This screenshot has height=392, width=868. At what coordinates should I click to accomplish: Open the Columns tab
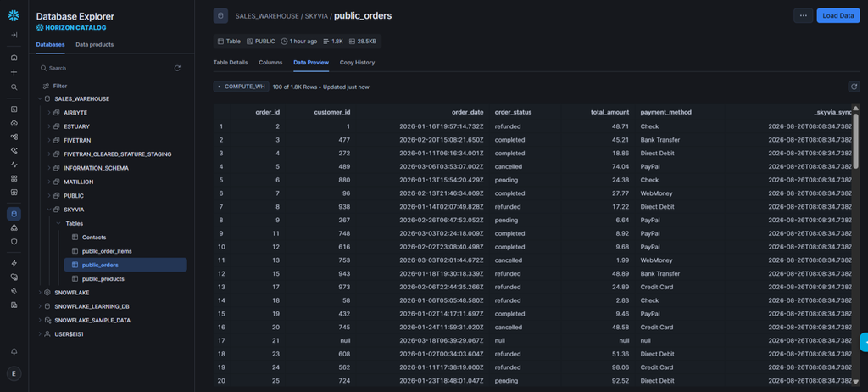pos(270,63)
